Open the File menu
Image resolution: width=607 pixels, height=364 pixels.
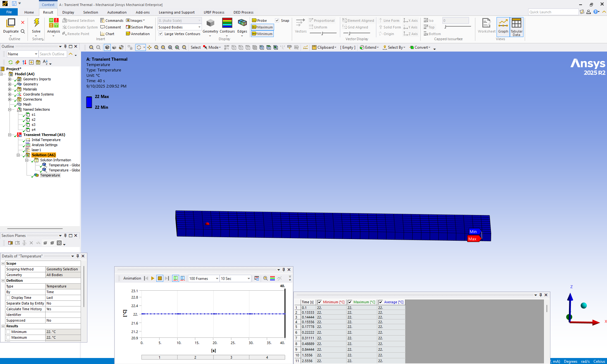click(9, 12)
